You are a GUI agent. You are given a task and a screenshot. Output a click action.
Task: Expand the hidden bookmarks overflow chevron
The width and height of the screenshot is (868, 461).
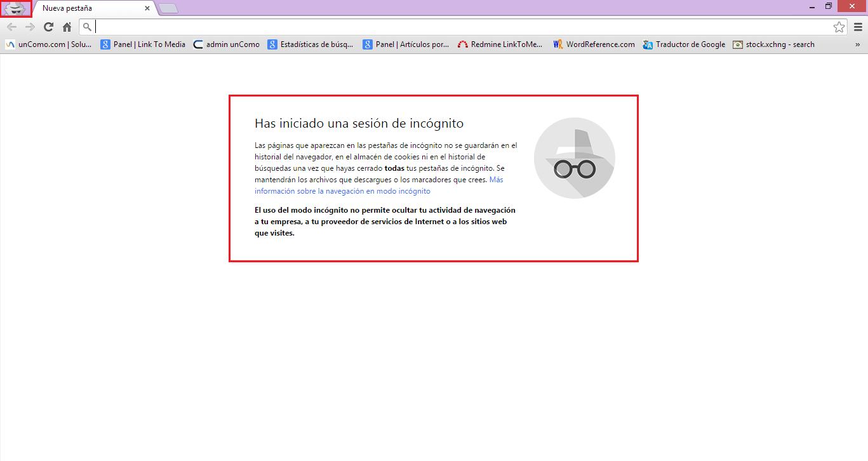(x=858, y=44)
